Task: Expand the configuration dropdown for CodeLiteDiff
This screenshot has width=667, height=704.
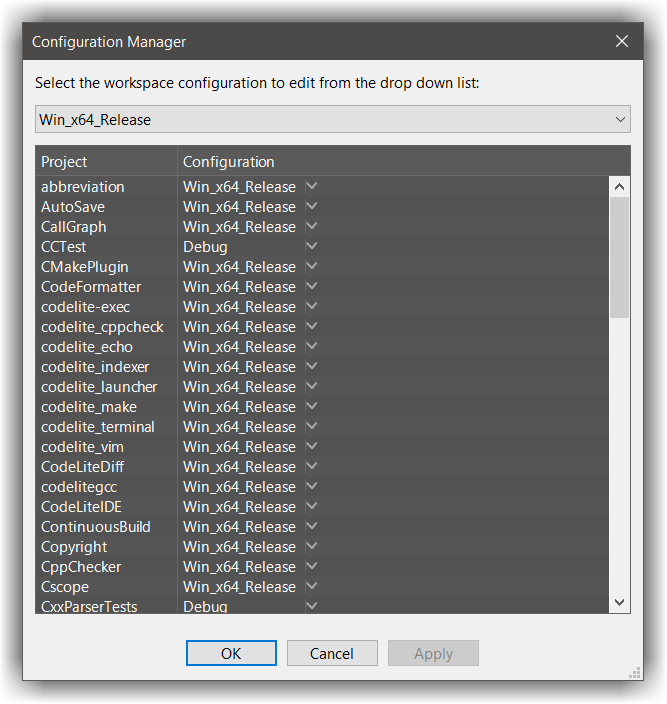Action: 312,466
